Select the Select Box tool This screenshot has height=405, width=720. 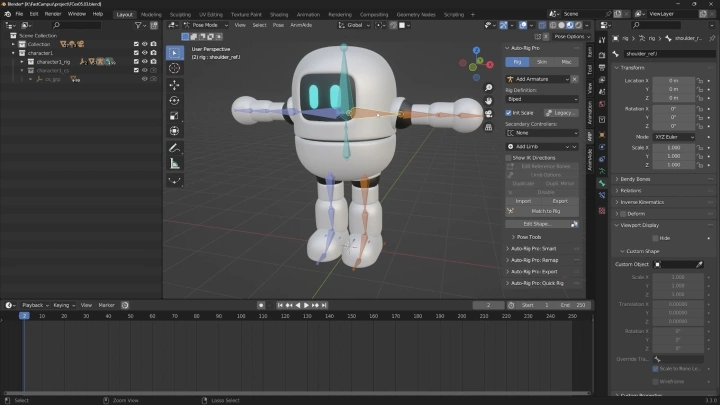coord(174,53)
